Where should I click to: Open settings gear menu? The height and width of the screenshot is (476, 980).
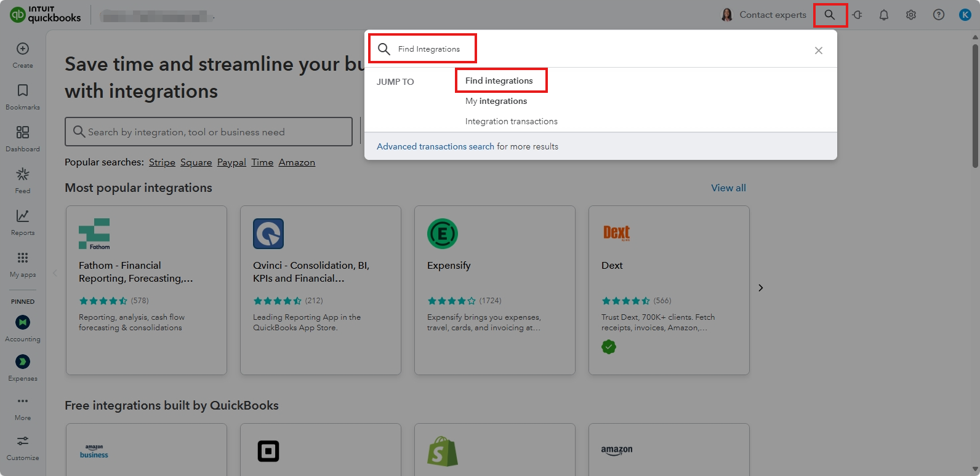click(x=911, y=15)
